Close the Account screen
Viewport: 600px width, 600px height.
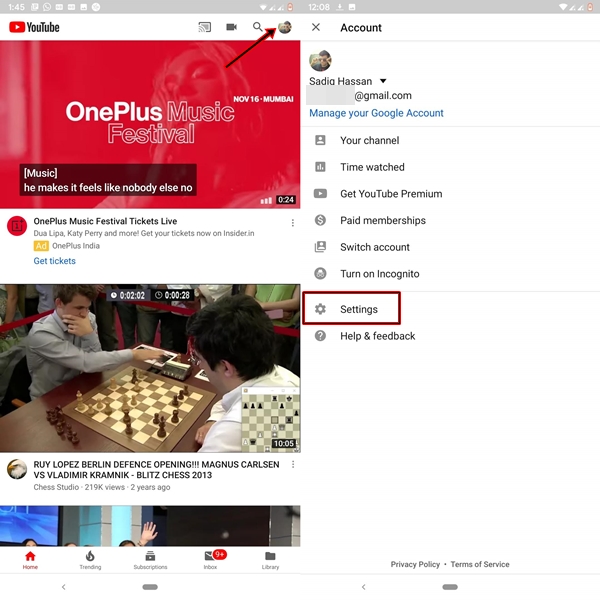316,27
